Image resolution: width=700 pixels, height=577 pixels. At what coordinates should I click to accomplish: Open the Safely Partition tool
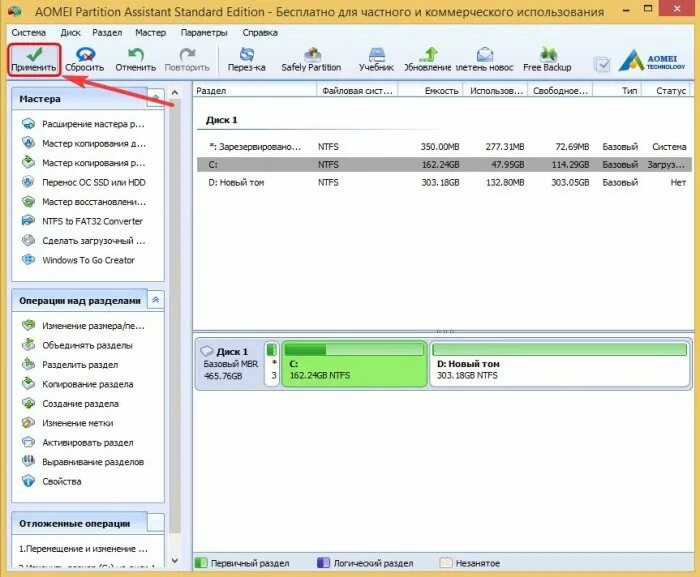pyautogui.click(x=311, y=60)
